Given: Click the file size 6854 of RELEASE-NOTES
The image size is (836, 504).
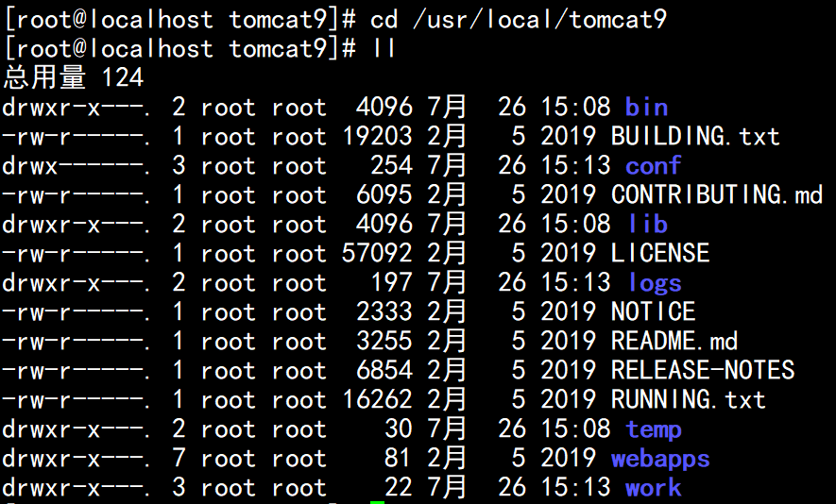Looking at the screenshot, I should [384, 370].
